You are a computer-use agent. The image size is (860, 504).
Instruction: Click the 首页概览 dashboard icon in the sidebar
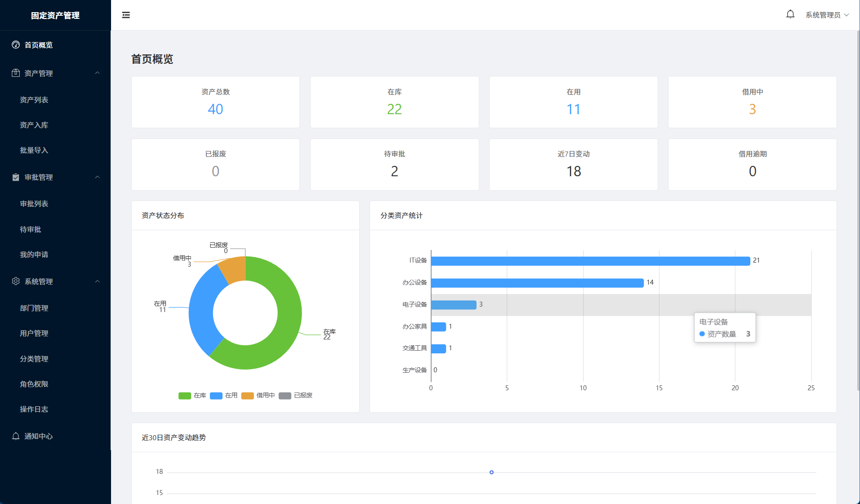pyautogui.click(x=16, y=45)
